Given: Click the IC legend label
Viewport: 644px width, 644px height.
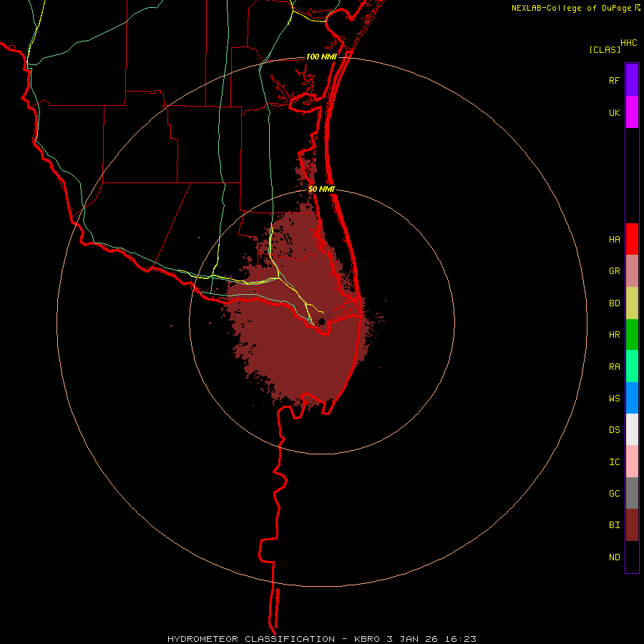Looking at the screenshot, I should click(x=614, y=462).
